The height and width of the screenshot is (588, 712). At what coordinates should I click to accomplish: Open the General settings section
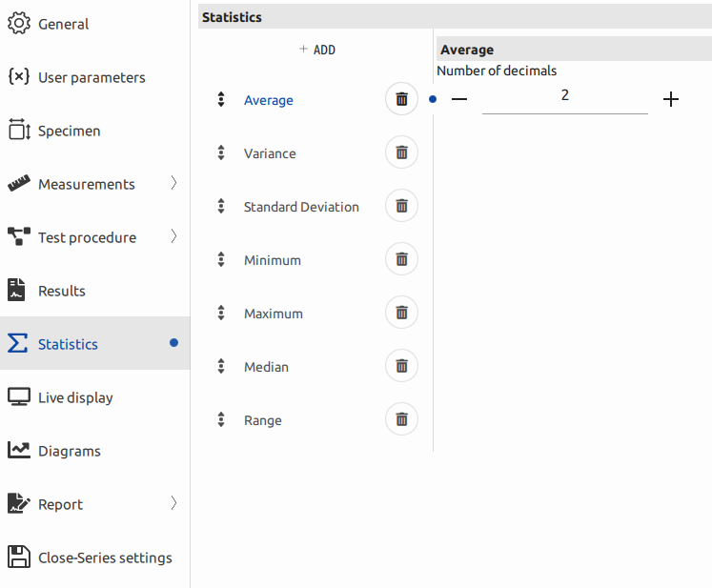pyautogui.click(x=63, y=24)
